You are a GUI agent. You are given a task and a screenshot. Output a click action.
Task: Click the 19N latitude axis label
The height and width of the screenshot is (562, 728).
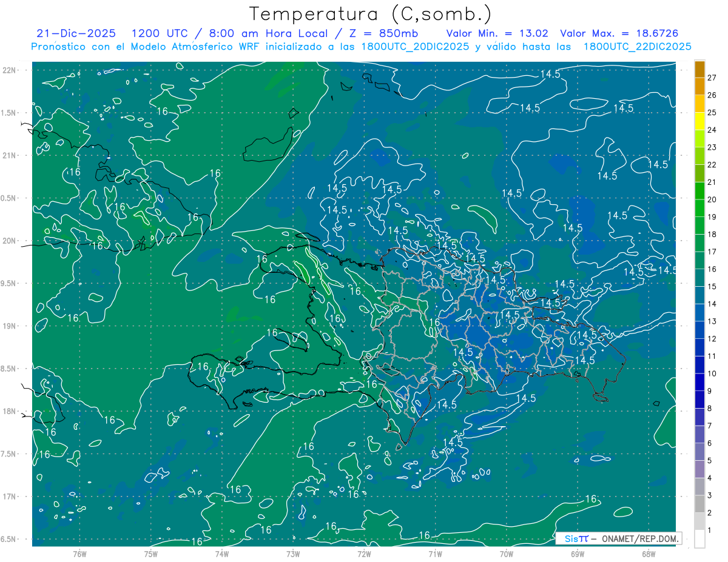pos(10,326)
